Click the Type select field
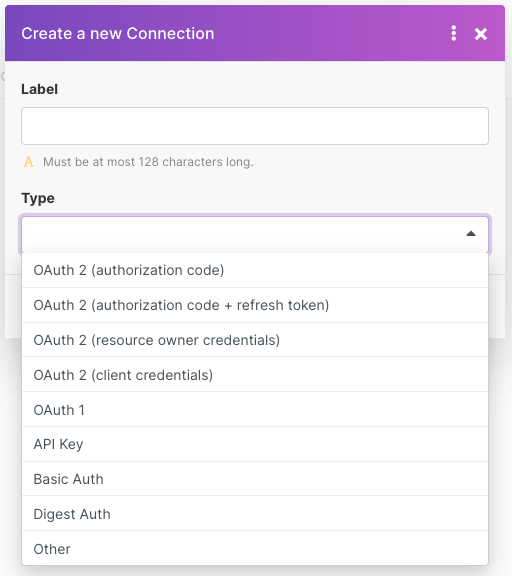 [255, 234]
